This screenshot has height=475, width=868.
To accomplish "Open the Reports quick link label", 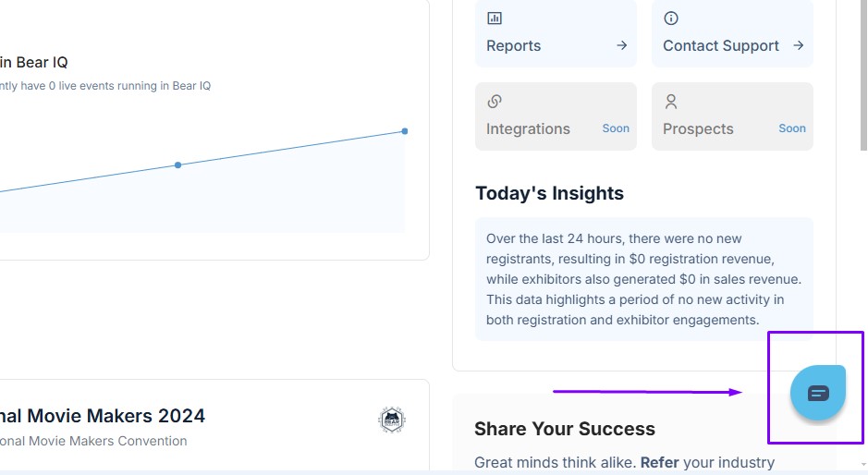I will point(513,45).
